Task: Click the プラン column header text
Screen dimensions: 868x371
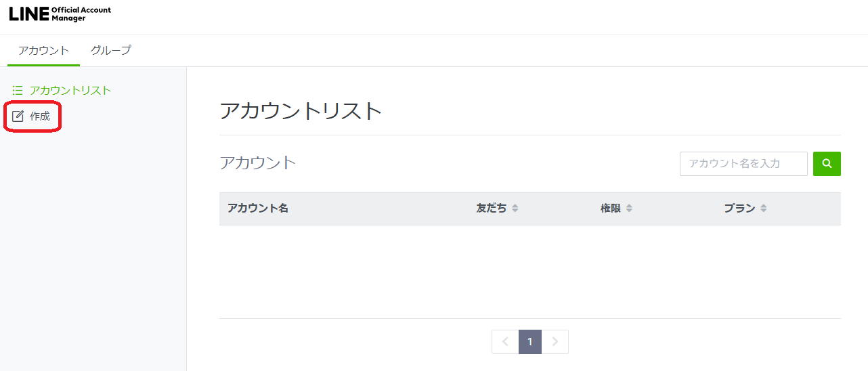Action: click(x=739, y=209)
